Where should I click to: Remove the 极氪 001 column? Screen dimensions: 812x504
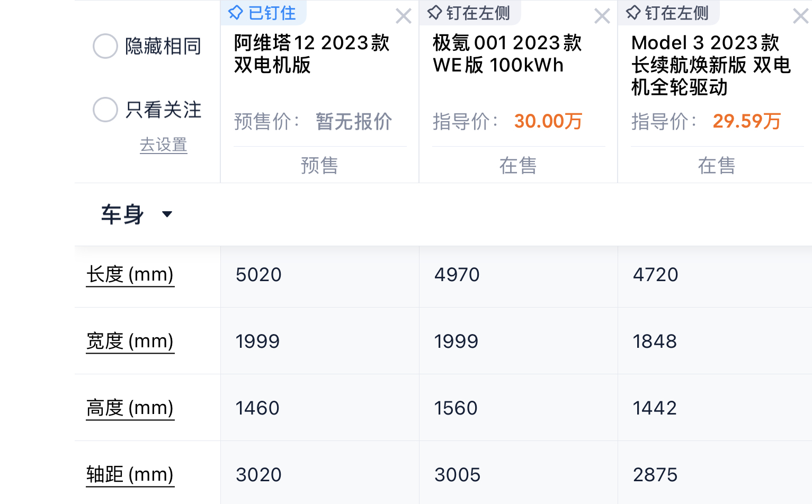[602, 16]
